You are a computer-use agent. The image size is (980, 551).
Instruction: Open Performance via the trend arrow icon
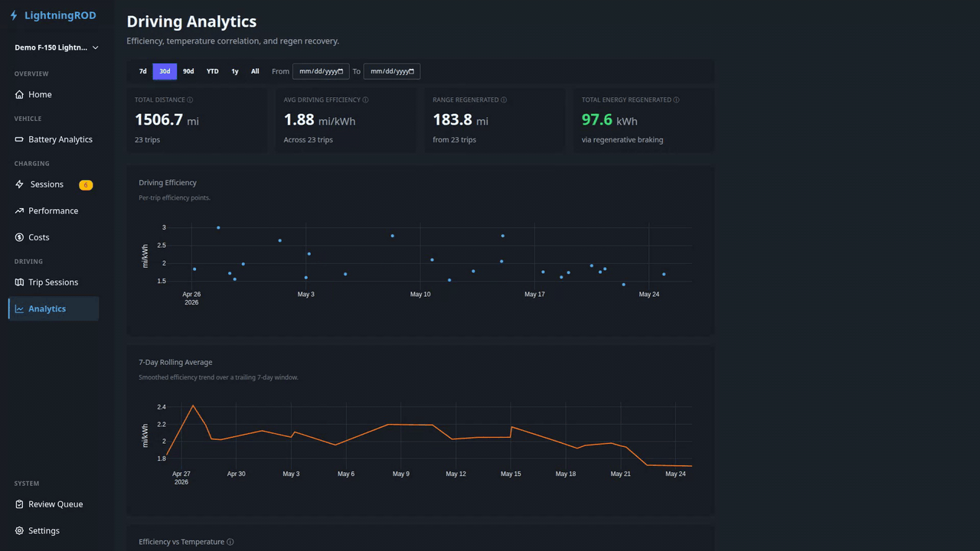tap(19, 211)
